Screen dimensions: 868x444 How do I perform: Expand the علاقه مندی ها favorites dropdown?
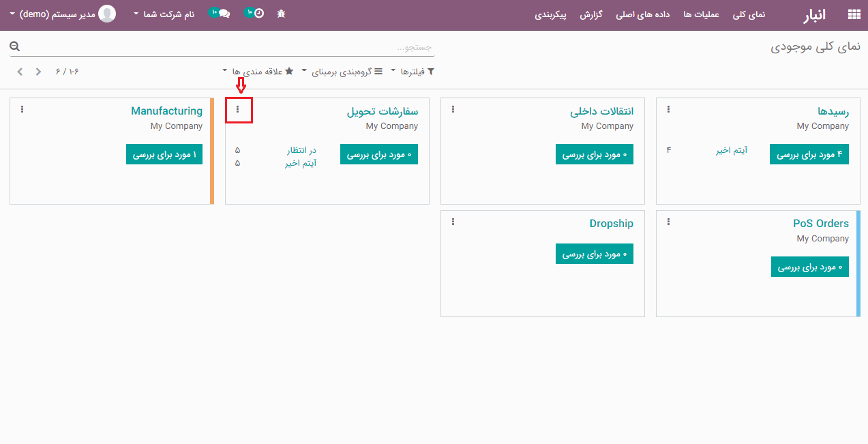pyautogui.click(x=258, y=72)
